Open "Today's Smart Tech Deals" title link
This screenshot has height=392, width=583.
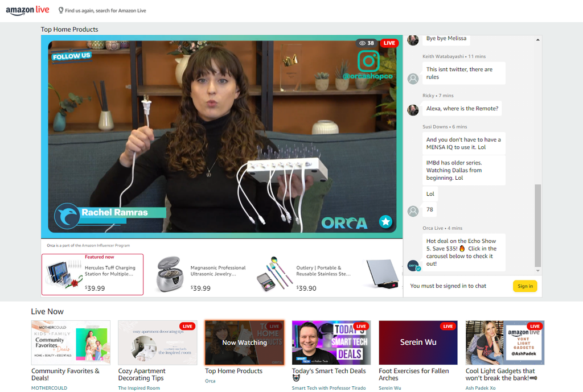point(329,371)
